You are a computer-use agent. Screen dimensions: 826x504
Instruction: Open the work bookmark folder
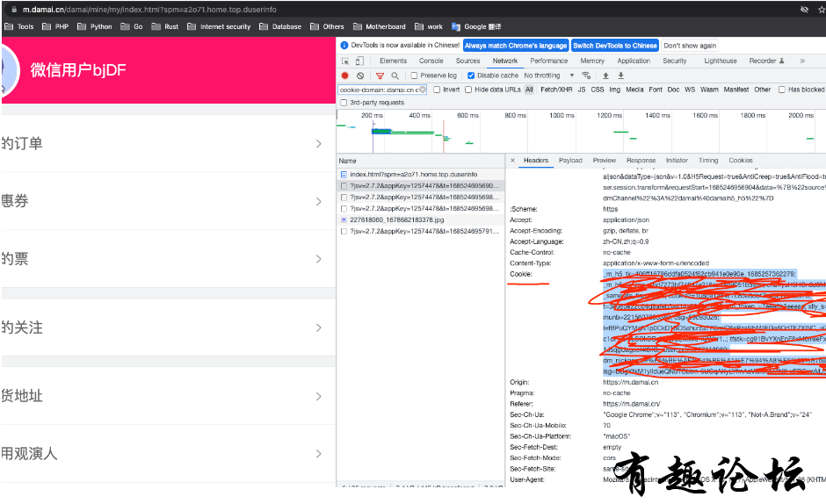pyautogui.click(x=429, y=26)
